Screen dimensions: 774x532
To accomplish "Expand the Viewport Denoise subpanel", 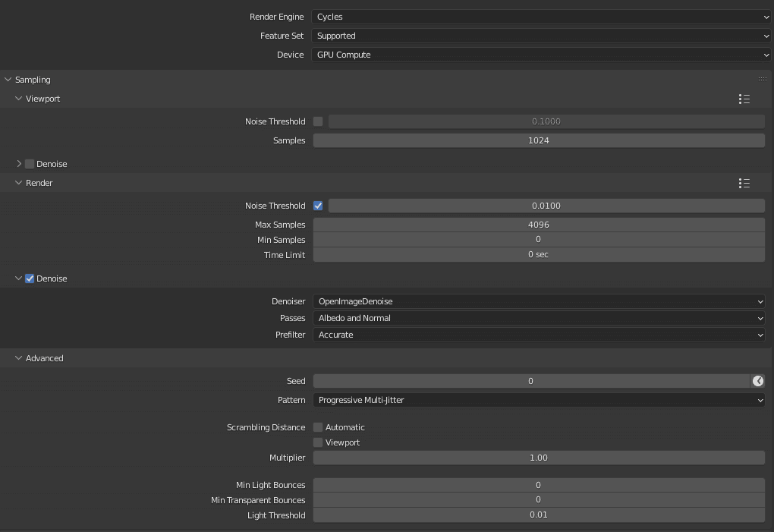I will point(19,164).
